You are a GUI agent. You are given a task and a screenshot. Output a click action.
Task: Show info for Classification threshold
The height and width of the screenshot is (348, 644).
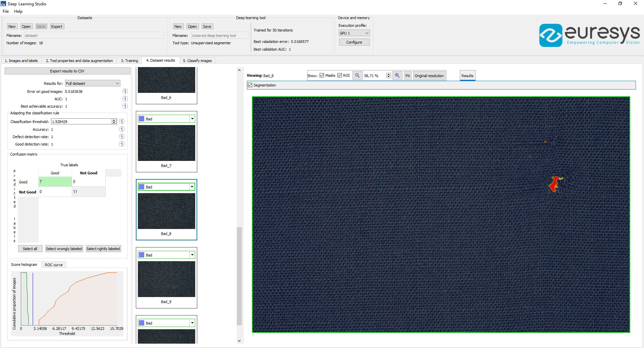tap(122, 122)
